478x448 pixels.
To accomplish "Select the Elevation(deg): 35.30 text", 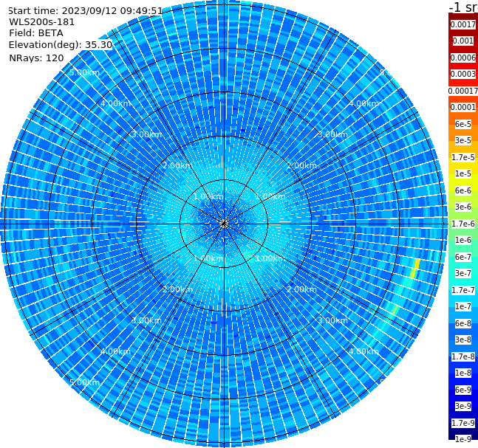I will pyautogui.click(x=61, y=45).
